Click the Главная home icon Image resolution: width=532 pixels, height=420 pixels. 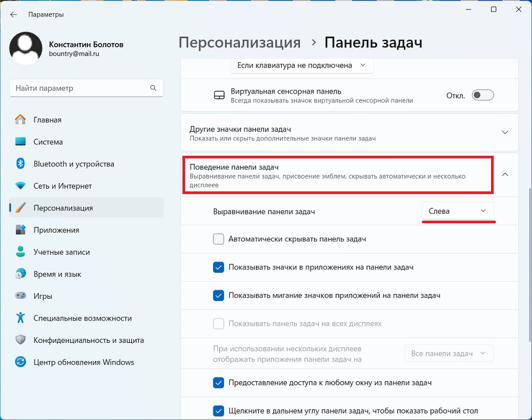pyautogui.click(x=20, y=120)
